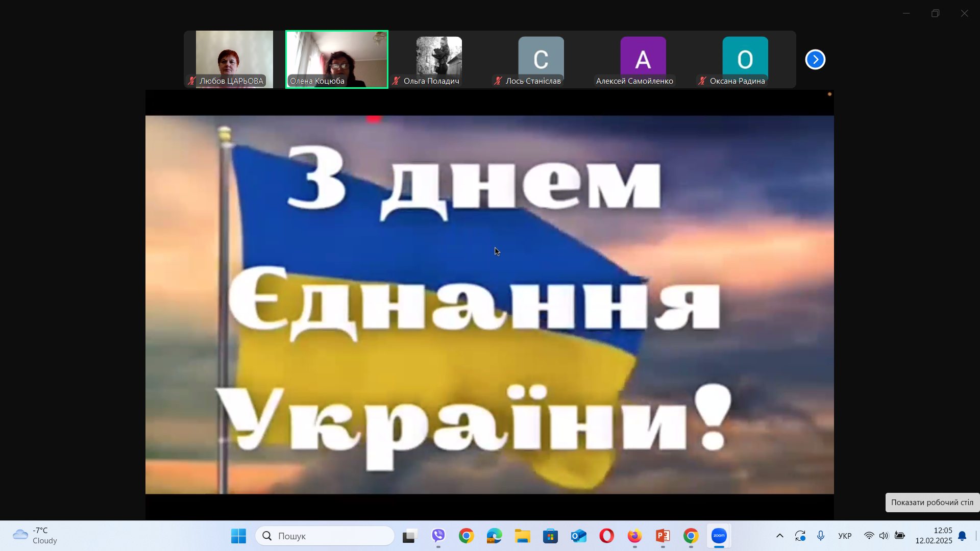
Task: Expand hidden system tray icons chevron
Action: point(779,536)
